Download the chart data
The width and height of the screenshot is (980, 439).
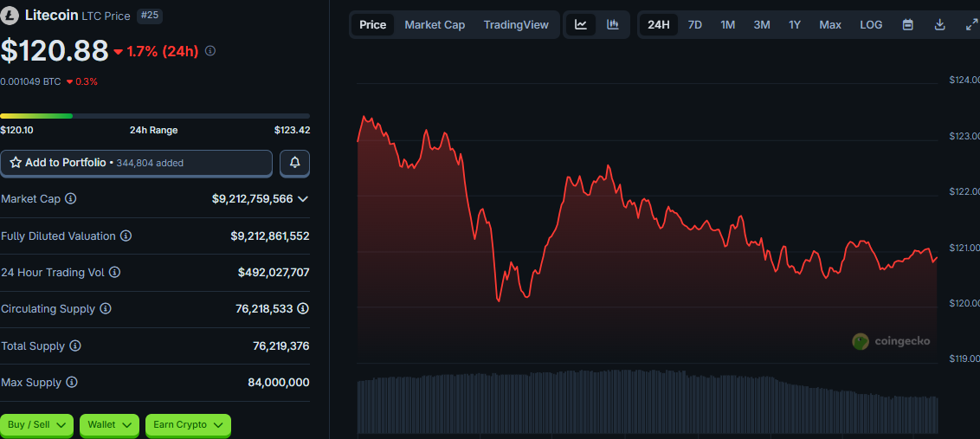939,25
